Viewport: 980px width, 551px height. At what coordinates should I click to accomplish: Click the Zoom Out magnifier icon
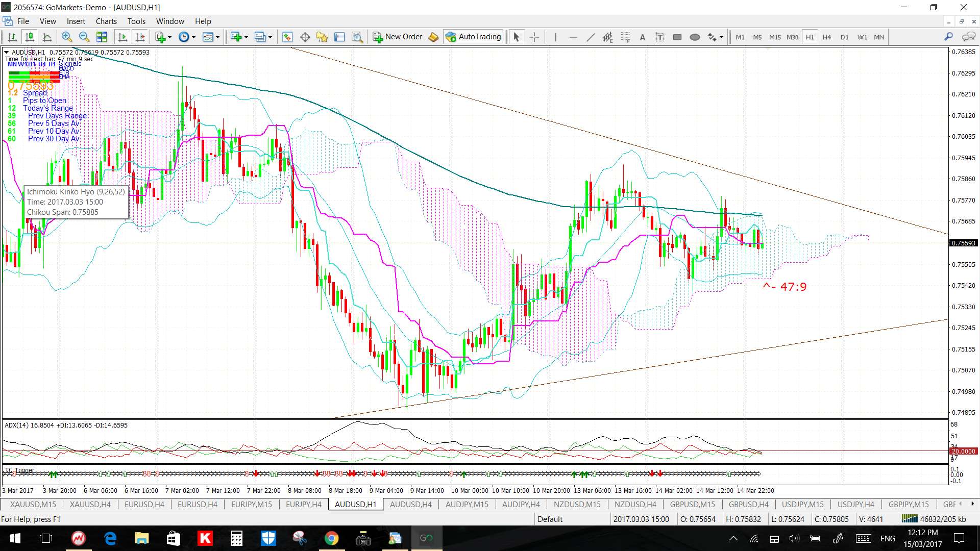pyautogui.click(x=84, y=37)
